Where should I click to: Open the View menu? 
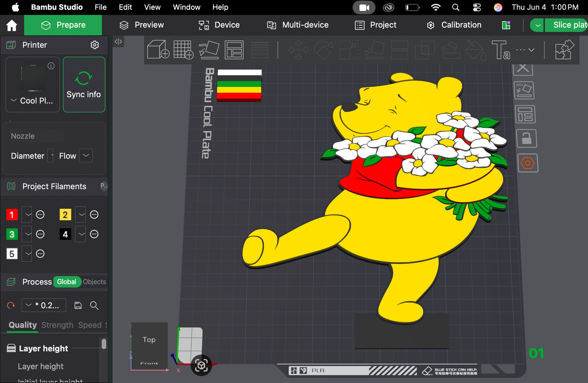(x=152, y=7)
